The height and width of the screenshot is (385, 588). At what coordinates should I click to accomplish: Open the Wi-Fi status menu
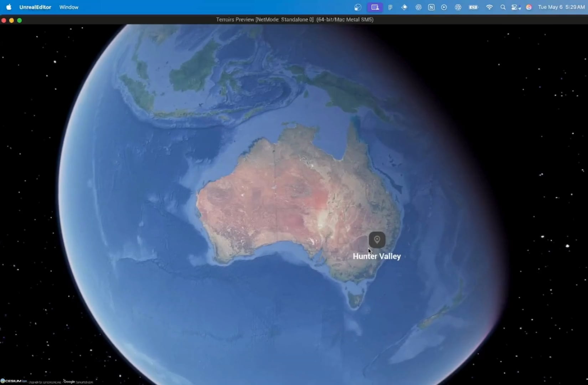[489, 7]
